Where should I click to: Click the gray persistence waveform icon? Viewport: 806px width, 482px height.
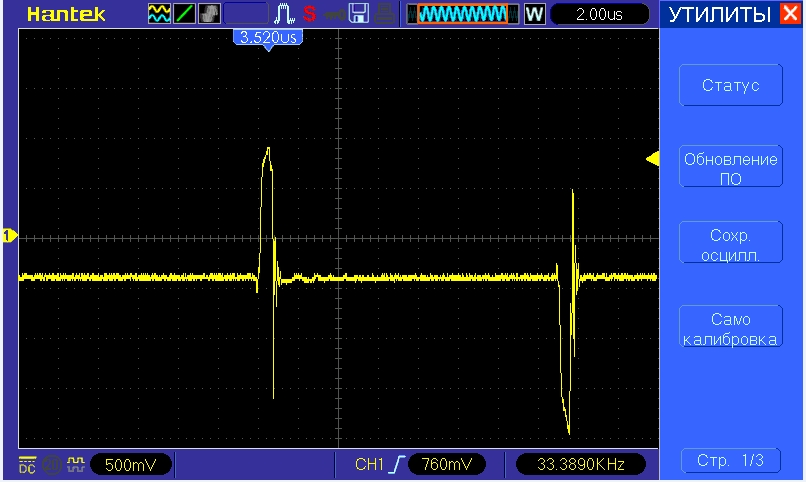tap(210, 15)
